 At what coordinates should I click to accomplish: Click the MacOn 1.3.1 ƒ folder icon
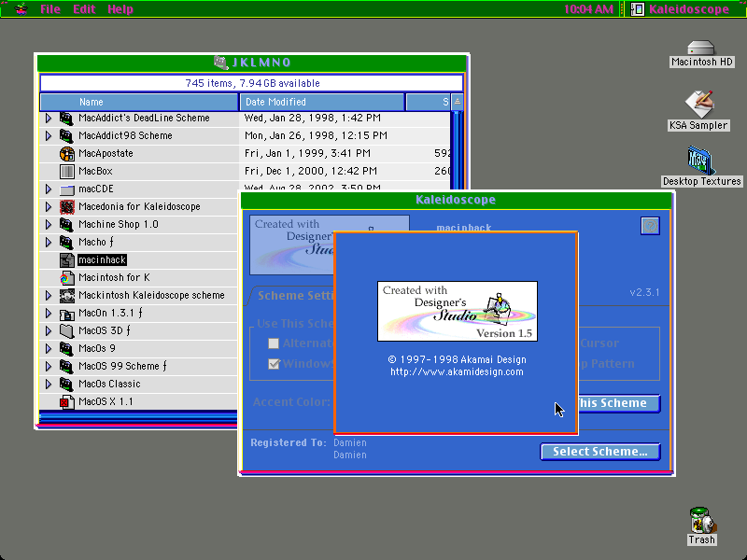pyautogui.click(x=66, y=313)
